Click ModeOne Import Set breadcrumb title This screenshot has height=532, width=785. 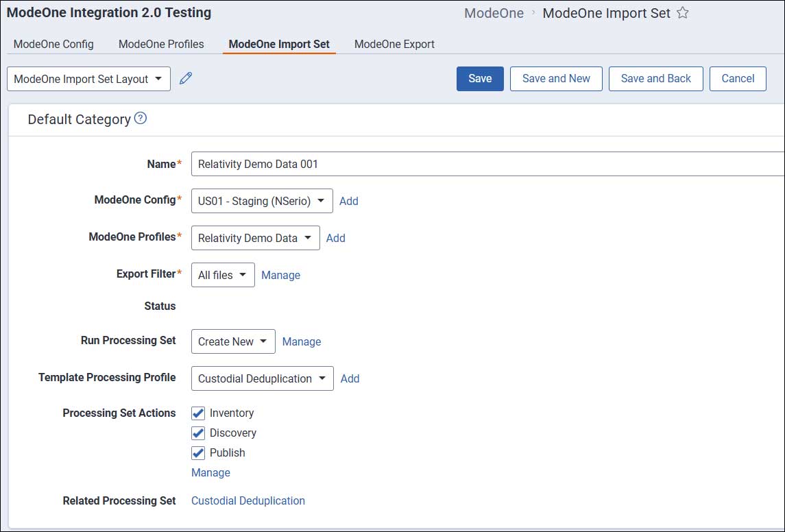[x=606, y=13]
